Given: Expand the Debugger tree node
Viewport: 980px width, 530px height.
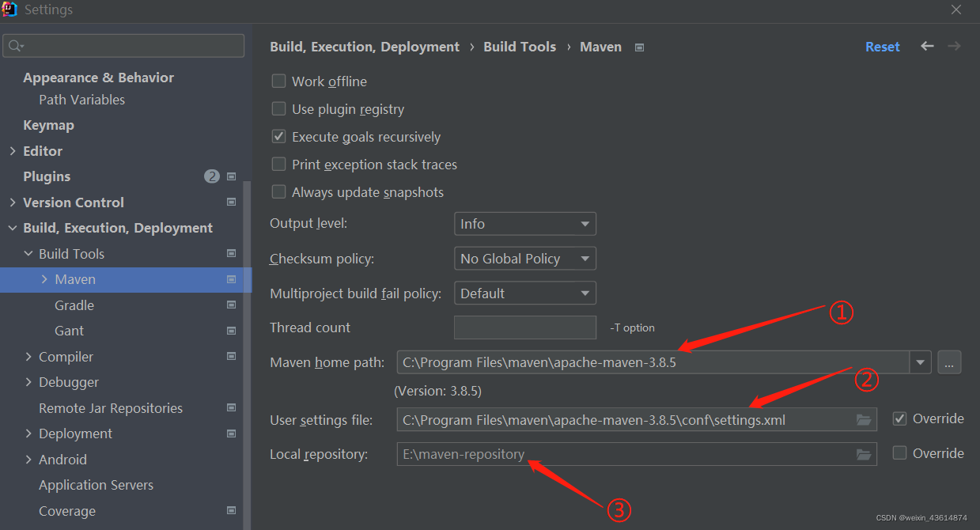Looking at the screenshot, I should click(28, 382).
